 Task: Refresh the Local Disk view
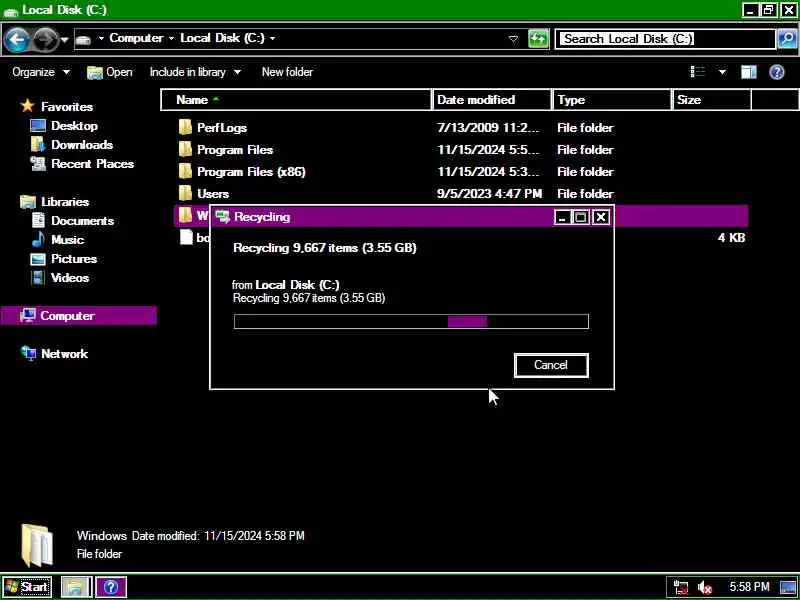click(x=538, y=39)
